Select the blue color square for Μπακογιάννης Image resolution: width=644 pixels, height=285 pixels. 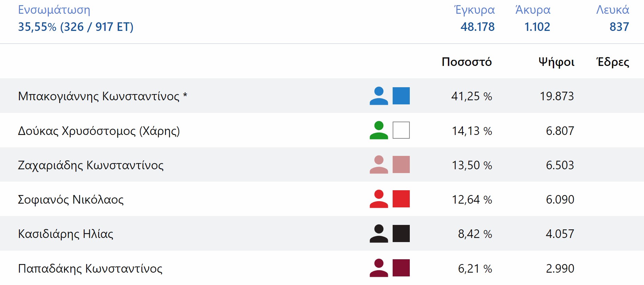point(401,96)
